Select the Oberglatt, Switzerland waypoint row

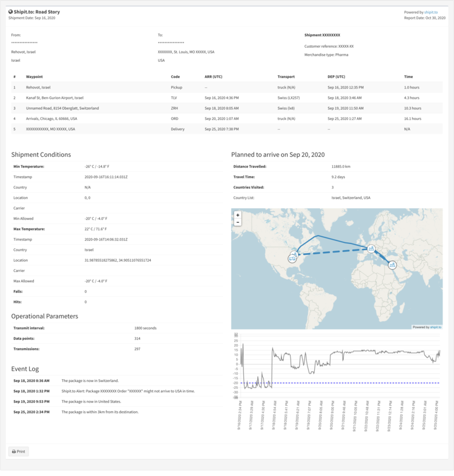click(x=227, y=108)
